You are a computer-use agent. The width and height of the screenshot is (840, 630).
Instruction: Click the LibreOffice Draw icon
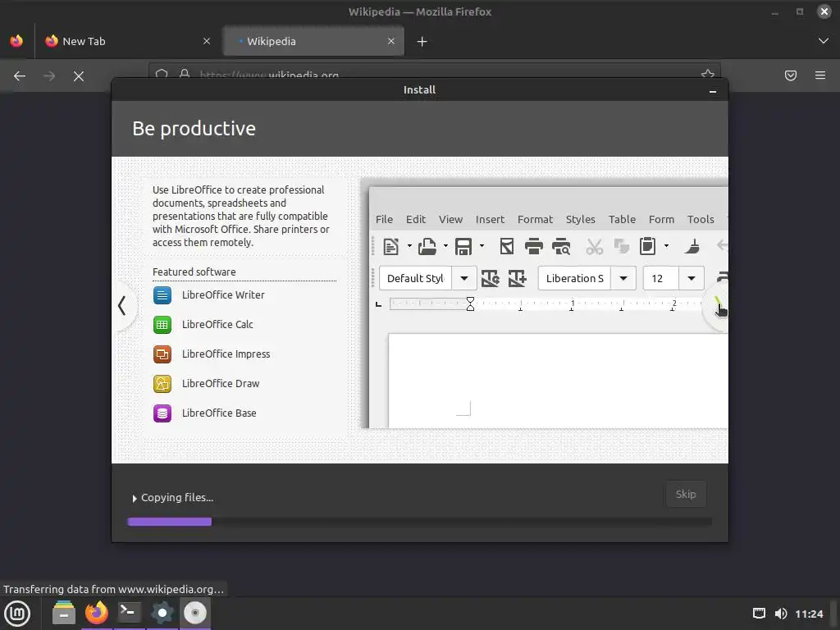coord(162,384)
